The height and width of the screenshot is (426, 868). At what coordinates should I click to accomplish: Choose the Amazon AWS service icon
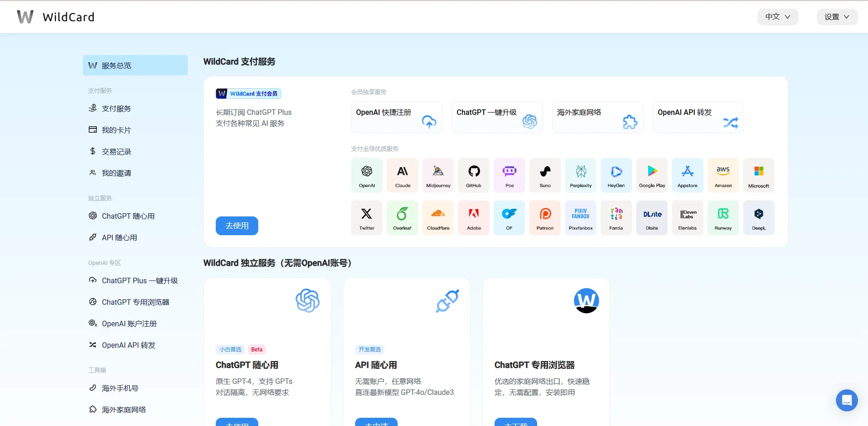[723, 175]
